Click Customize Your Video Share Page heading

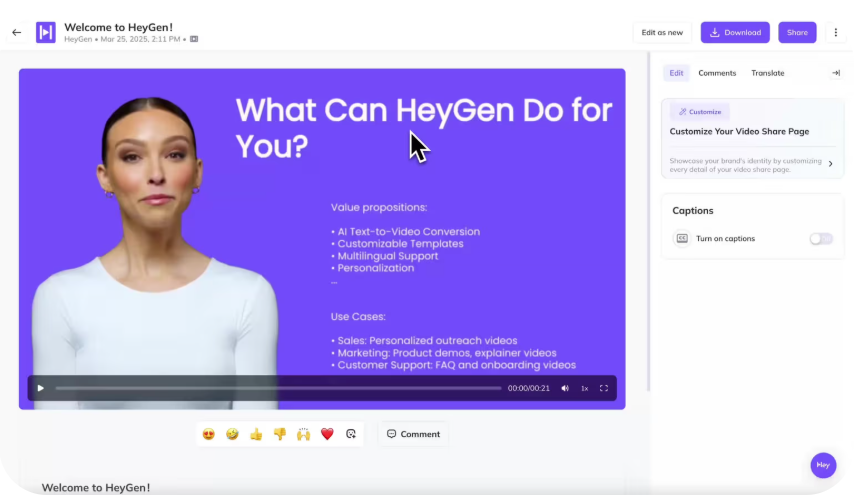click(739, 131)
